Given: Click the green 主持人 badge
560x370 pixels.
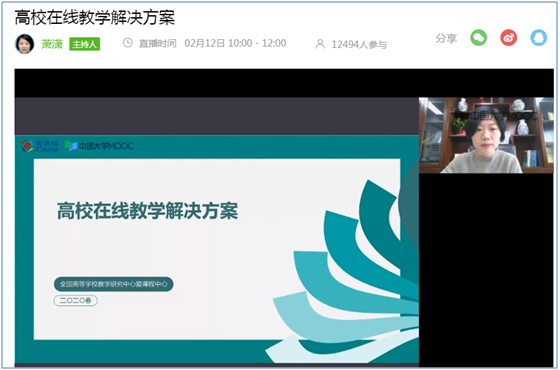Looking at the screenshot, I should 84,44.
